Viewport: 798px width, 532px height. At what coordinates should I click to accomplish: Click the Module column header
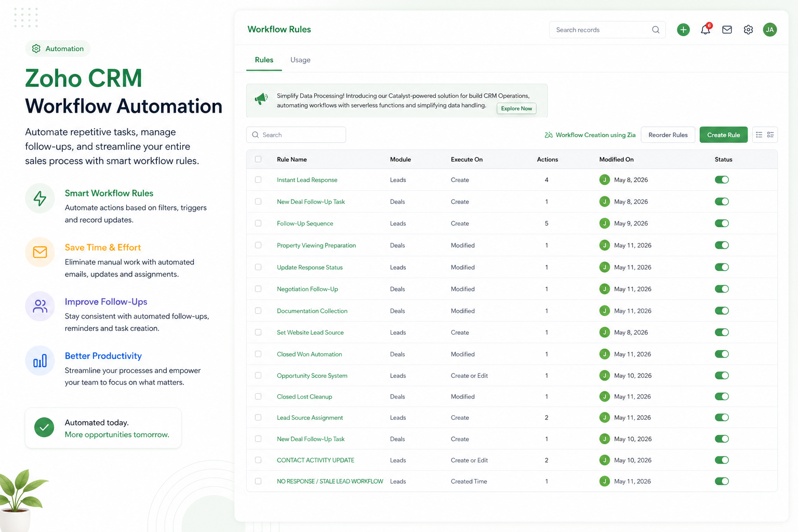coord(401,159)
